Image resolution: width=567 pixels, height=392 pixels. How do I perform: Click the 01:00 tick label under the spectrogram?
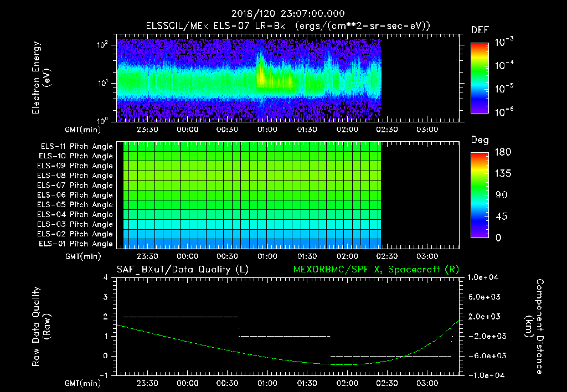coord(267,130)
